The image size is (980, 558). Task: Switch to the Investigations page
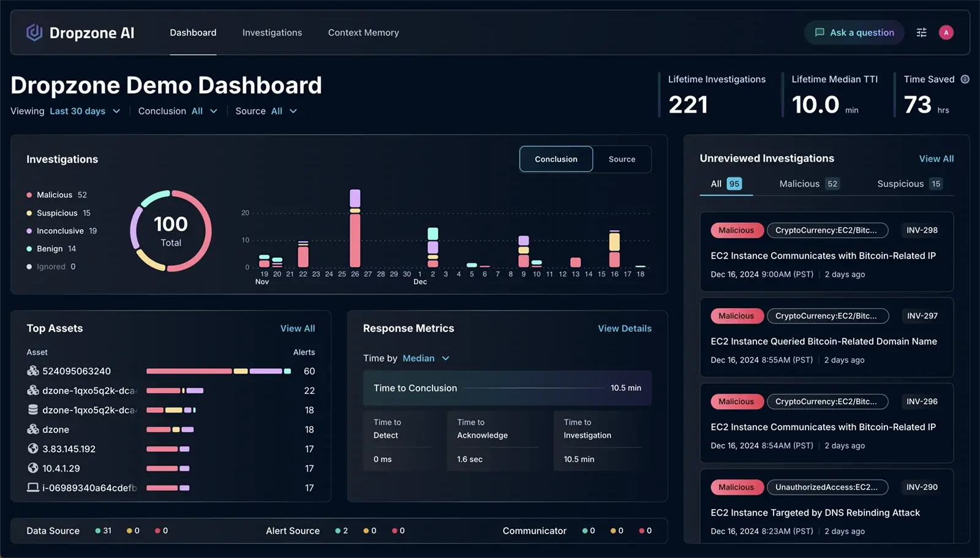coord(272,32)
